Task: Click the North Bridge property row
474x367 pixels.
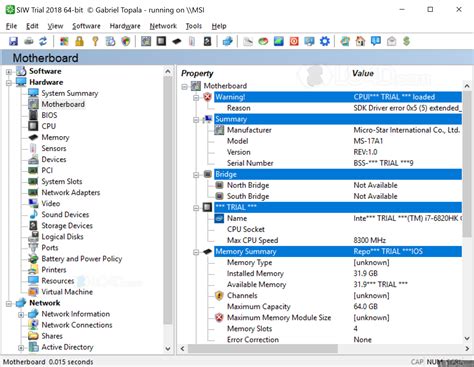Action: pyautogui.click(x=338, y=185)
